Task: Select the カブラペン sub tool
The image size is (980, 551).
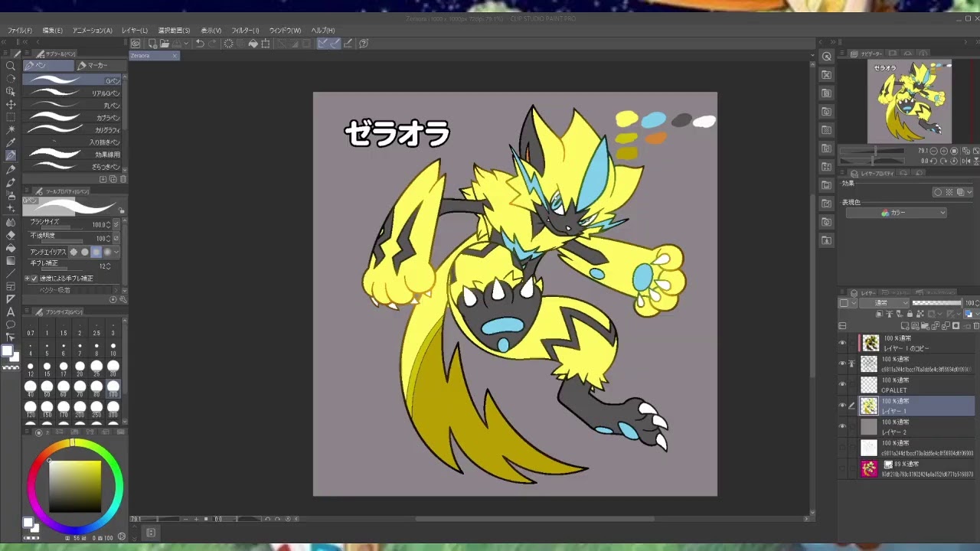Action: [x=73, y=117]
